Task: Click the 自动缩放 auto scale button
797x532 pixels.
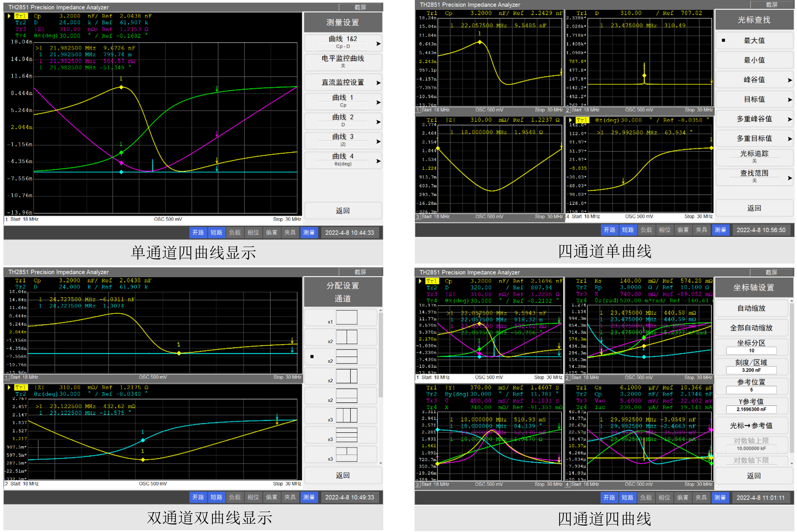Action: coord(751,308)
